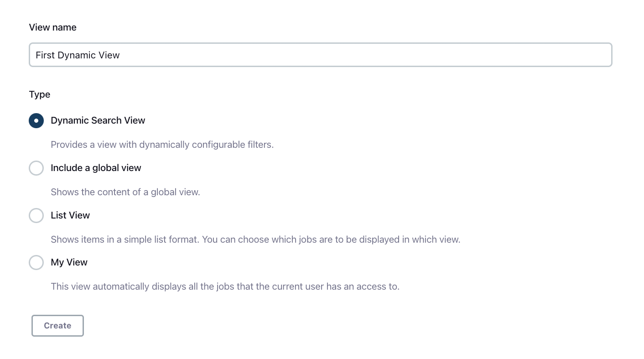Select the List View radio button
The width and height of the screenshot is (644, 359).
click(36, 215)
